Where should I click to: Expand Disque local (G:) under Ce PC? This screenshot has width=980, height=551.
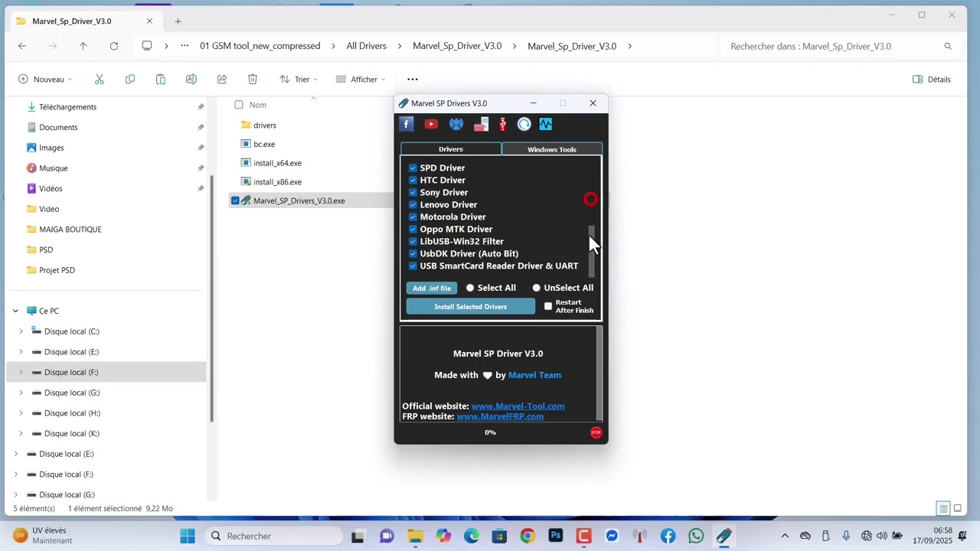[21, 393]
